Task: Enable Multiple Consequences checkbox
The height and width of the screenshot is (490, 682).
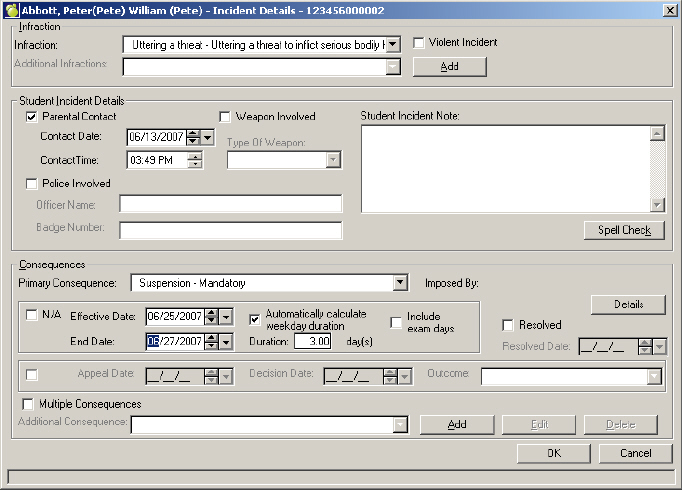Action: point(28,404)
